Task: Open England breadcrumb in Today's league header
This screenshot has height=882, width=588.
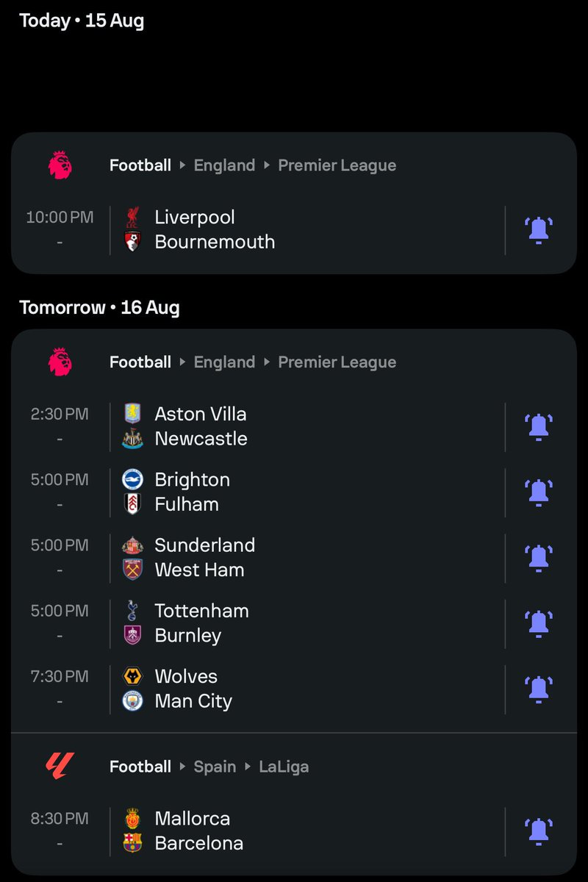Action: click(224, 165)
